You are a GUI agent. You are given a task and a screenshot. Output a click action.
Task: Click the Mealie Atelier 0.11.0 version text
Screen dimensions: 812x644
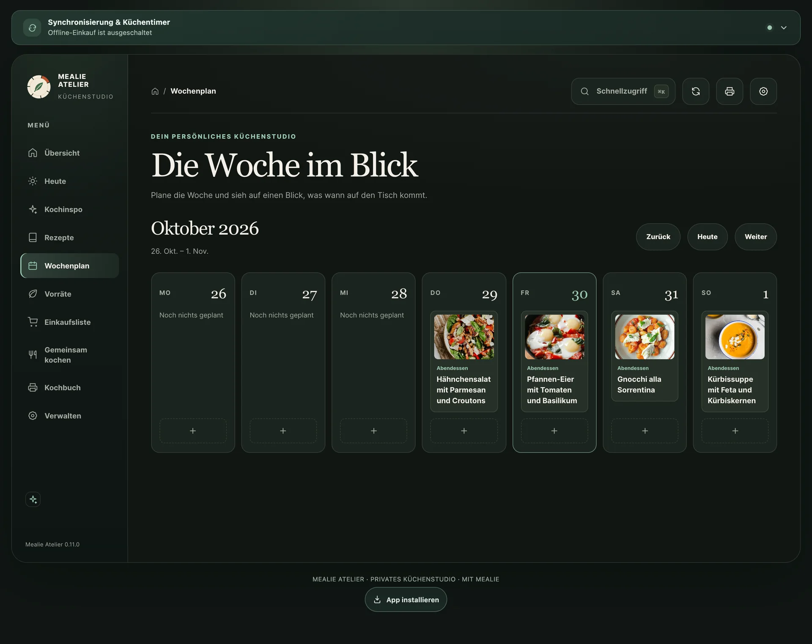[52, 544]
